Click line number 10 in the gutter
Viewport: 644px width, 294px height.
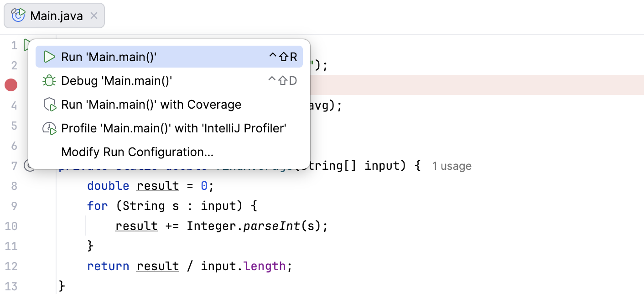pyautogui.click(x=11, y=226)
